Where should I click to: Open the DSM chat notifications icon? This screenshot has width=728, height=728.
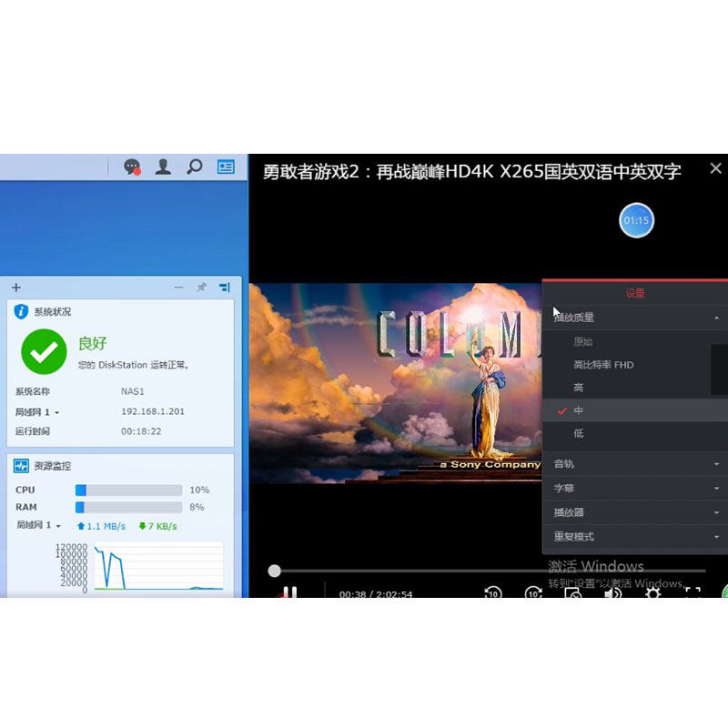[132, 167]
